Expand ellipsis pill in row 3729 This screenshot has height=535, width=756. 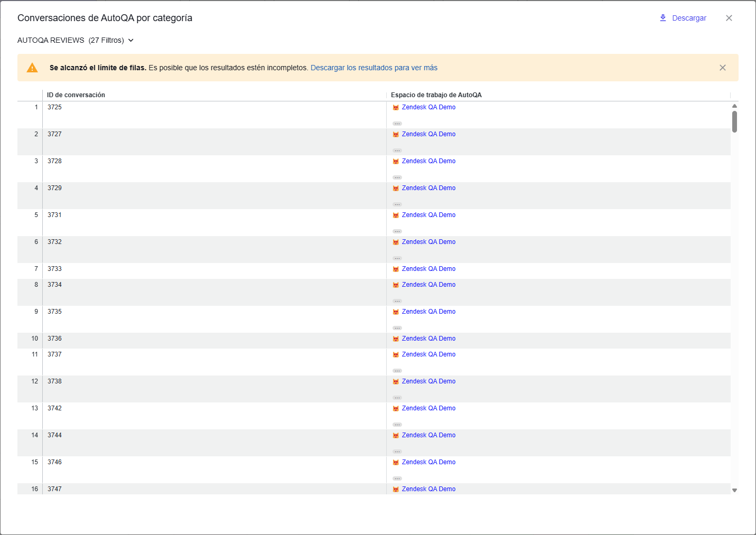coord(397,204)
